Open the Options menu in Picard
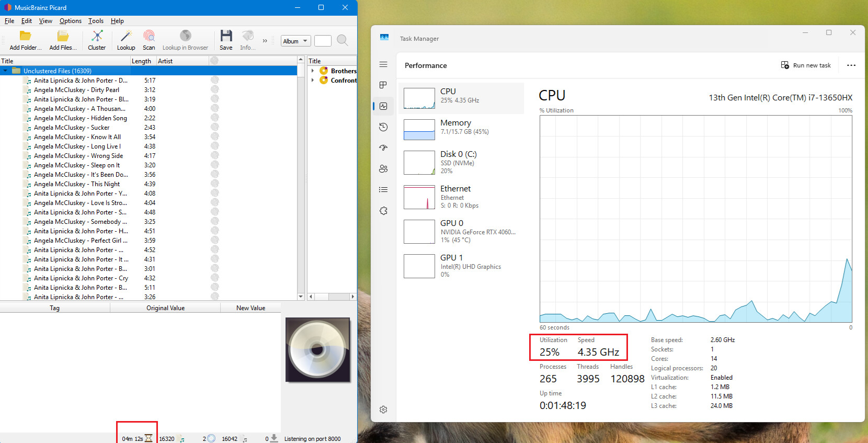The height and width of the screenshot is (443, 868). coord(70,21)
